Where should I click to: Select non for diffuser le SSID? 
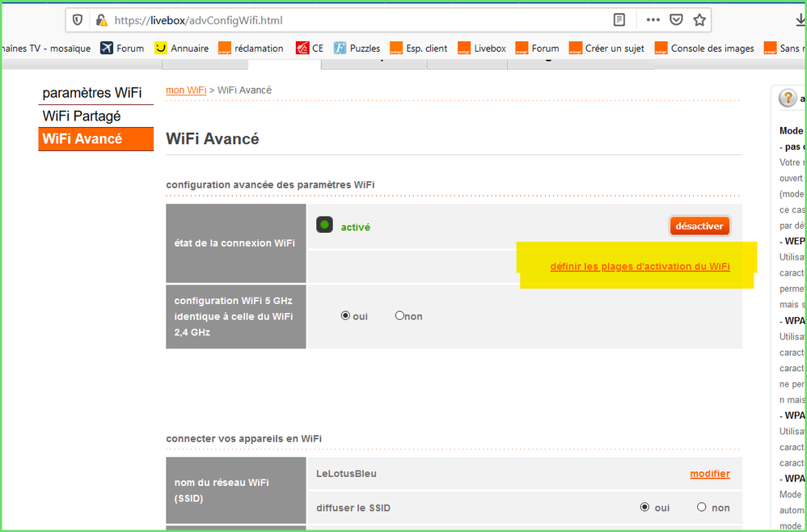pos(702,507)
